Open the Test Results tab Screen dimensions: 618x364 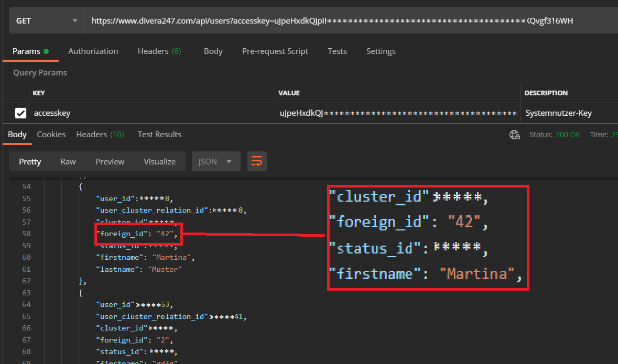point(159,135)
